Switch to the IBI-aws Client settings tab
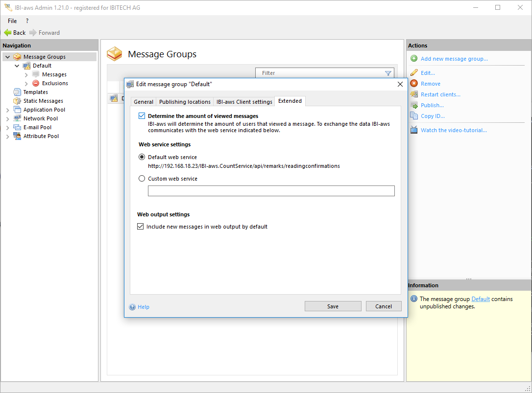Image resolution: width=532 pixels, height=393 pixels. click(x=244, y=102)
